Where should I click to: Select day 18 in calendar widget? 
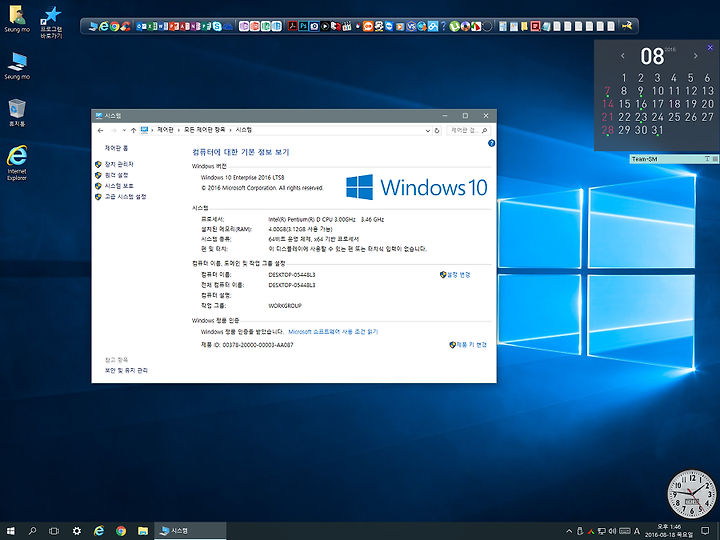click(674, 104)
